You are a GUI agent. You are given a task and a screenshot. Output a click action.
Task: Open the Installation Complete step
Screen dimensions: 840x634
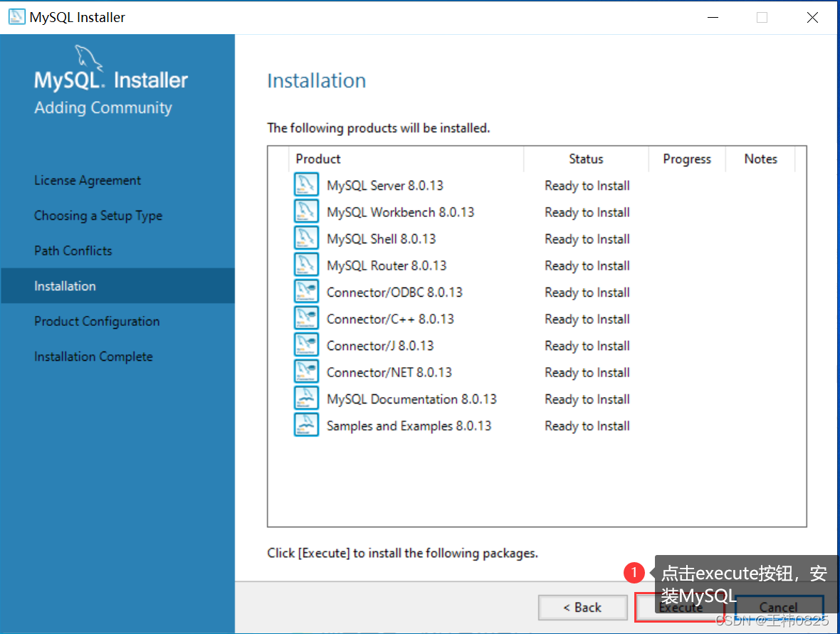coord(93,356)
